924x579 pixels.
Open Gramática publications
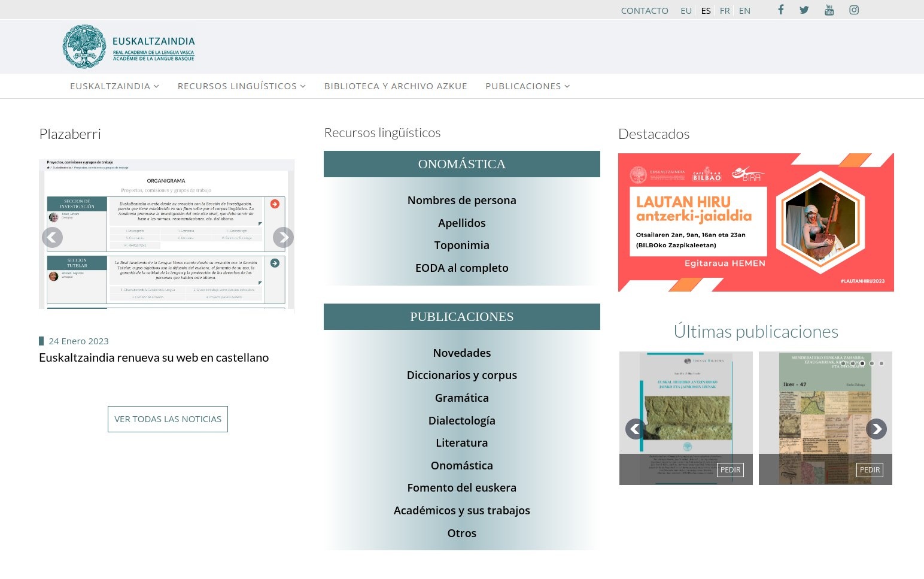point(462,398)
